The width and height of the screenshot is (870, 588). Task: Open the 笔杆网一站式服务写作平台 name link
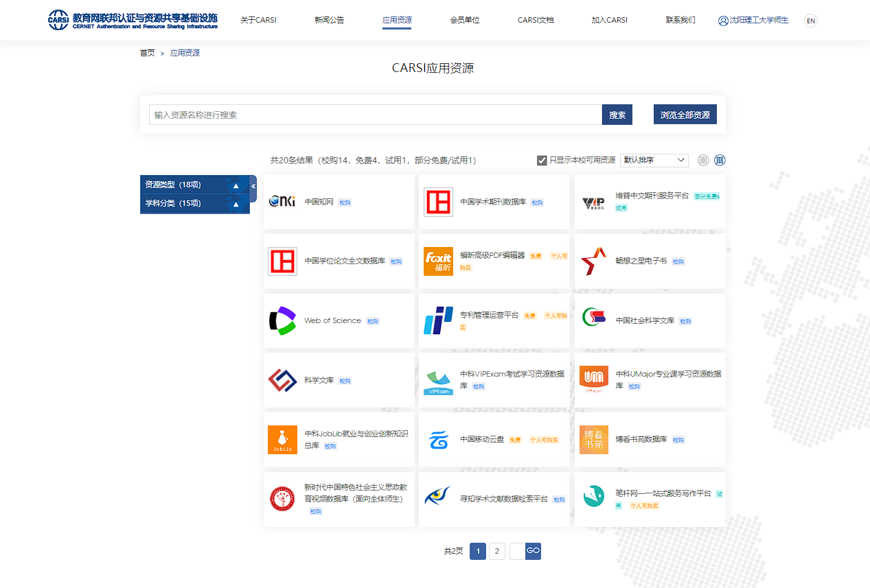pos(663,493)
